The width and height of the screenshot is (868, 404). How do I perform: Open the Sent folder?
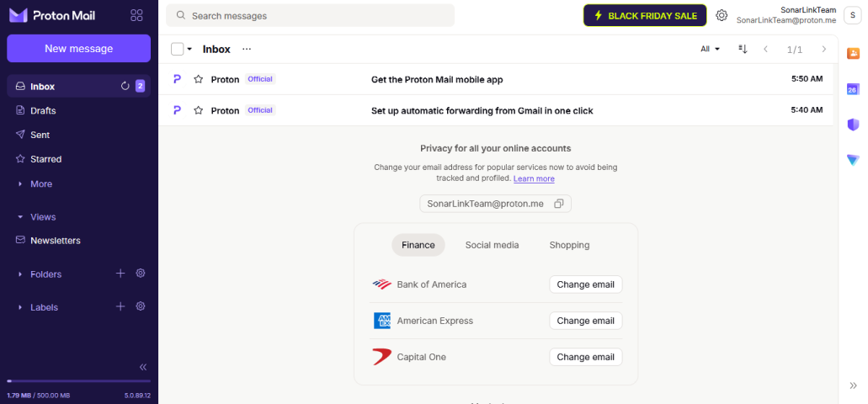78,135
